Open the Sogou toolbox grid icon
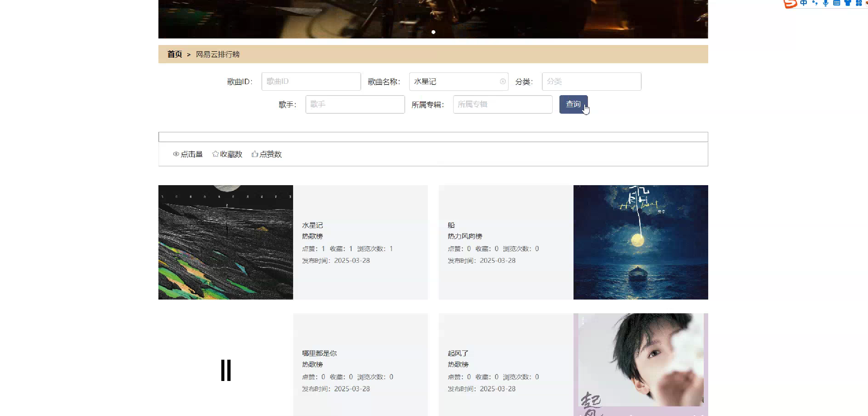Viewport: 868px width, 416px height. (859, 3)
